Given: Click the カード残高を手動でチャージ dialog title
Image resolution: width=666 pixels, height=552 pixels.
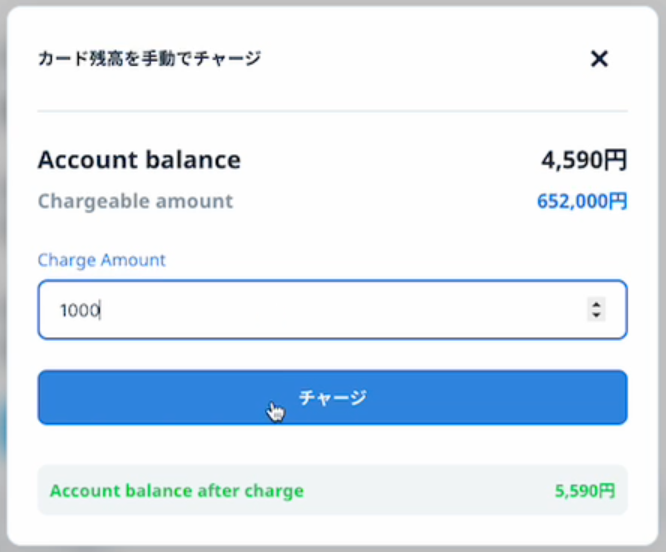Looking at the screenshot, I should point(149,59).
